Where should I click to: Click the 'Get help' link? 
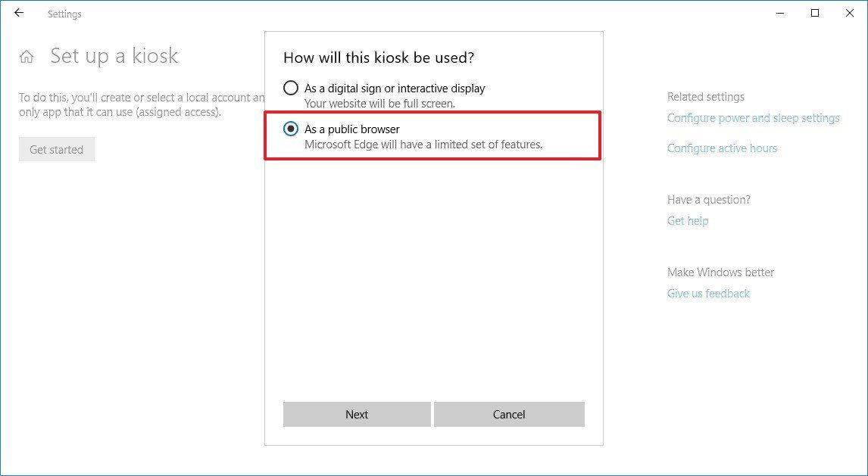coord(687,220)
